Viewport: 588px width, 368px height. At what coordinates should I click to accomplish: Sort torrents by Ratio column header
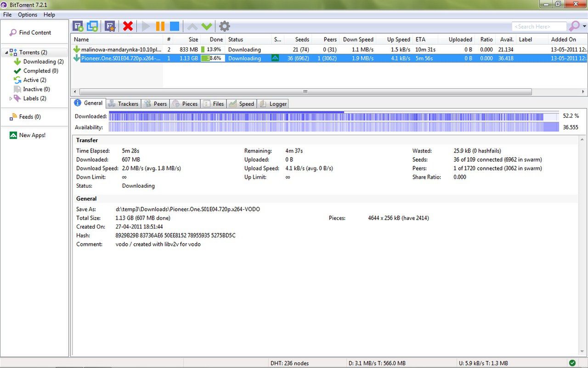pyautogui.click(x=485, y=40)
